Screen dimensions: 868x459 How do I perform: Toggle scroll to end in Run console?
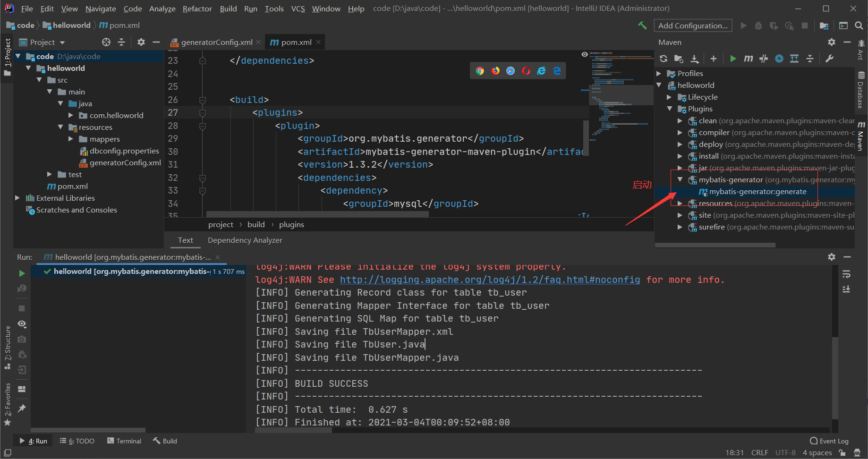846,289
